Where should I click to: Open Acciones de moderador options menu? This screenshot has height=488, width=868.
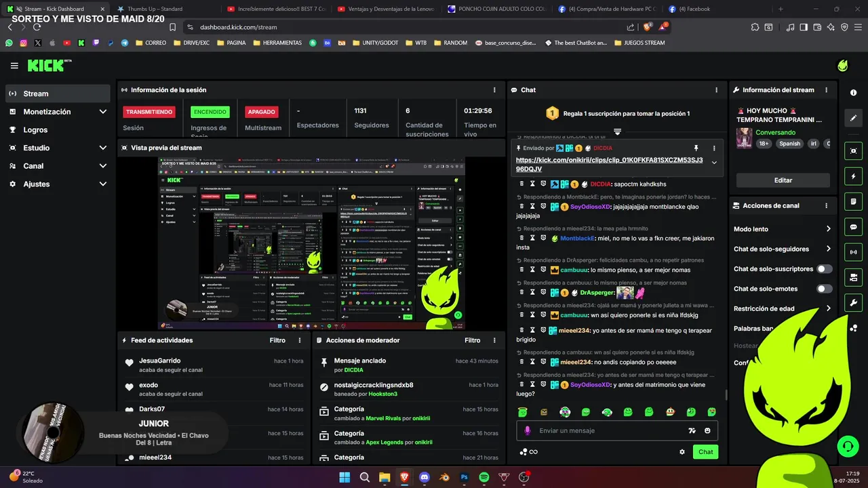click(x=494, y=340)
